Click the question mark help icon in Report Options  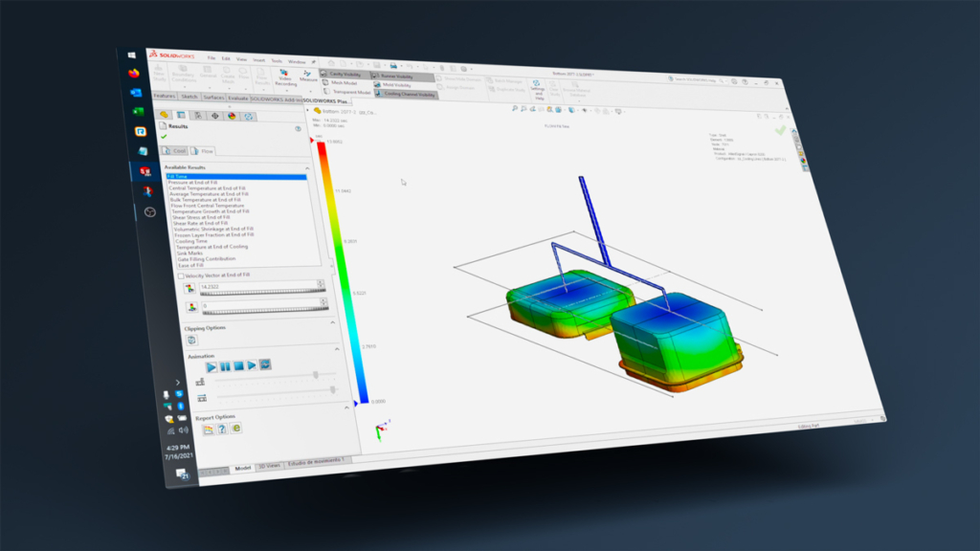221,429
